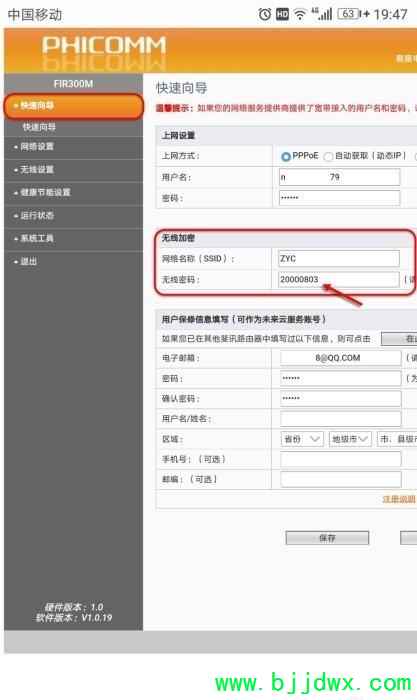The width and height of the screenshot is (417, 700).
Task: Tap the Wi-Fi signal status icon
Action: pos(300,14)
